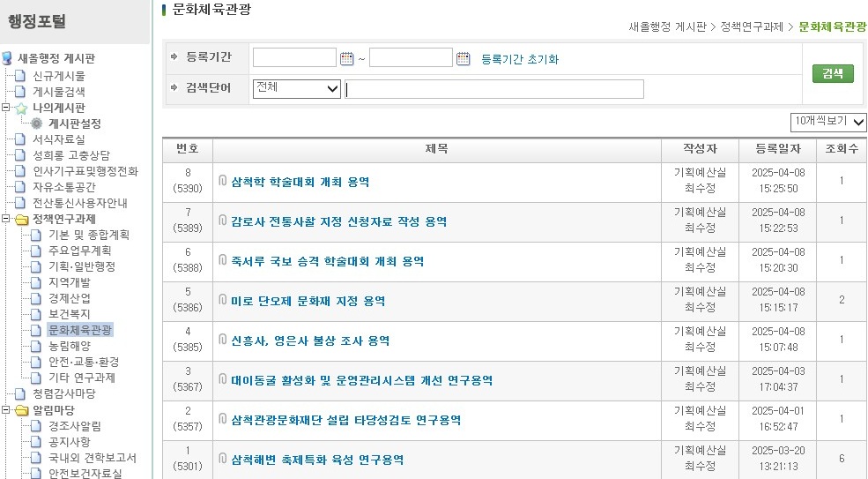Click the document icon beside 신규게시물

[20, 76]
